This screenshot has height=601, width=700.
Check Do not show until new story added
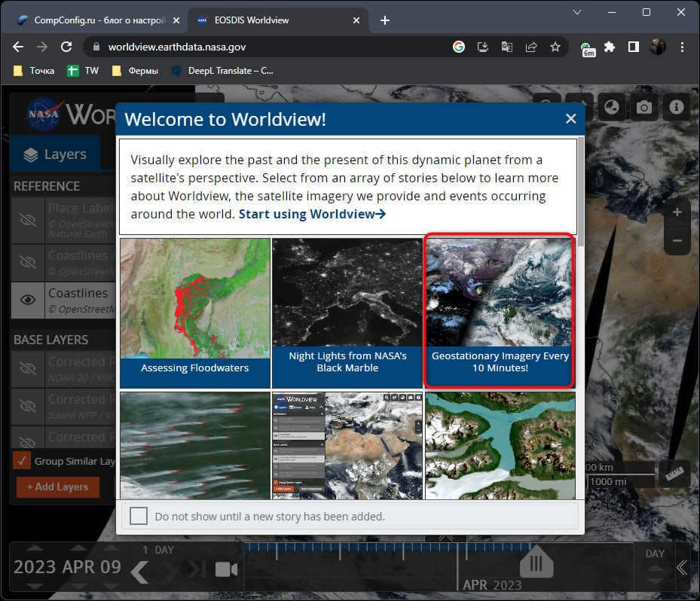click(x=139, y=516)
